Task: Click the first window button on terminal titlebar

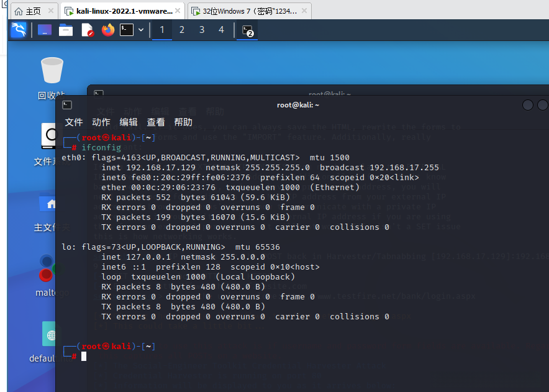Action: pyautogui.click(x=528, y=105)
